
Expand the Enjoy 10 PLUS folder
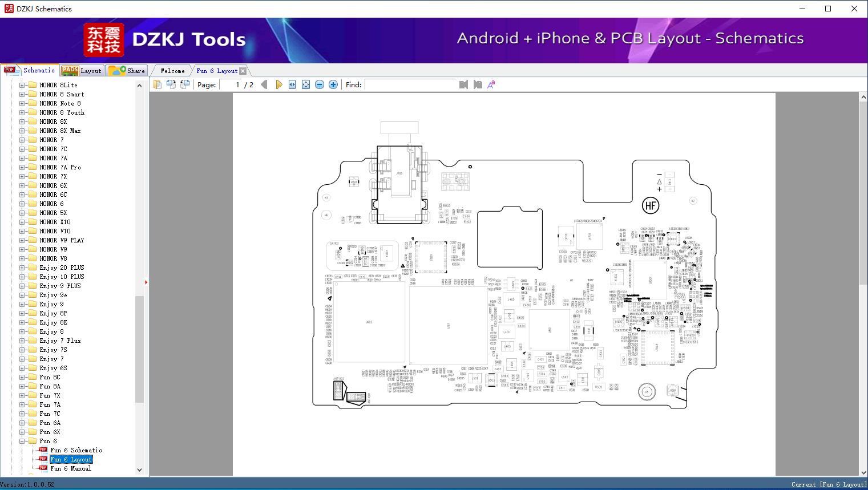[22, 277]
